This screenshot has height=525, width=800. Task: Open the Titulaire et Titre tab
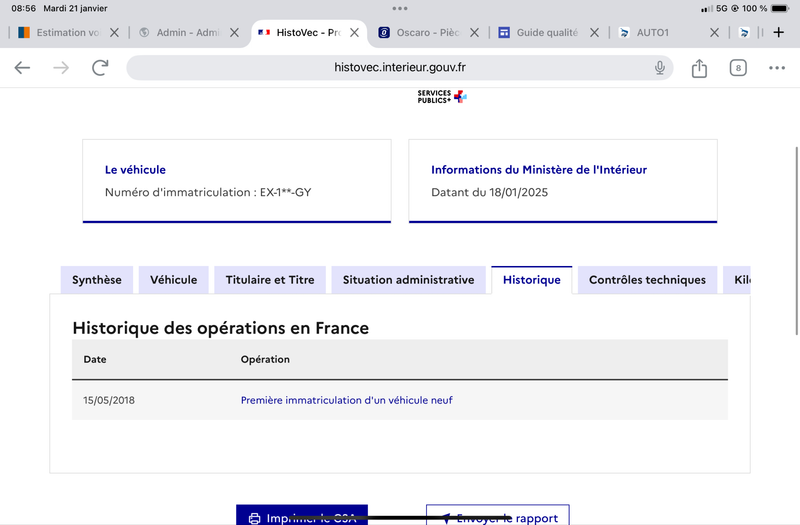270,280
